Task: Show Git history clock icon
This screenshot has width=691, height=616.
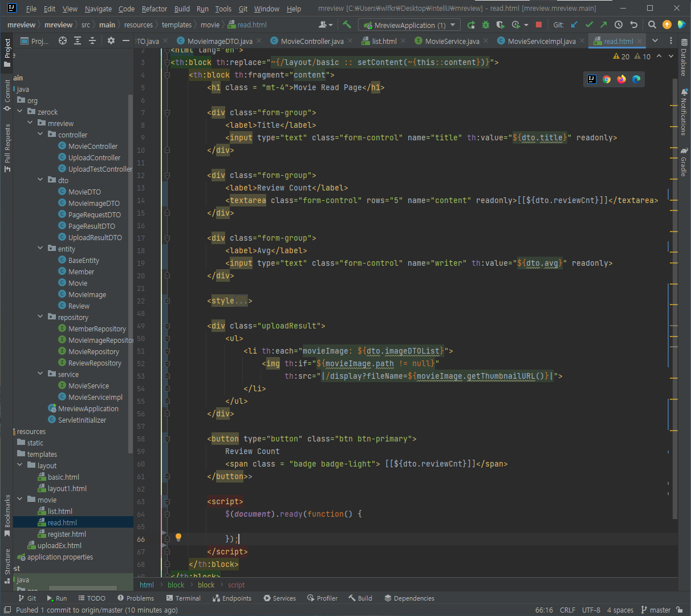Action: click(x=619, y=25)
